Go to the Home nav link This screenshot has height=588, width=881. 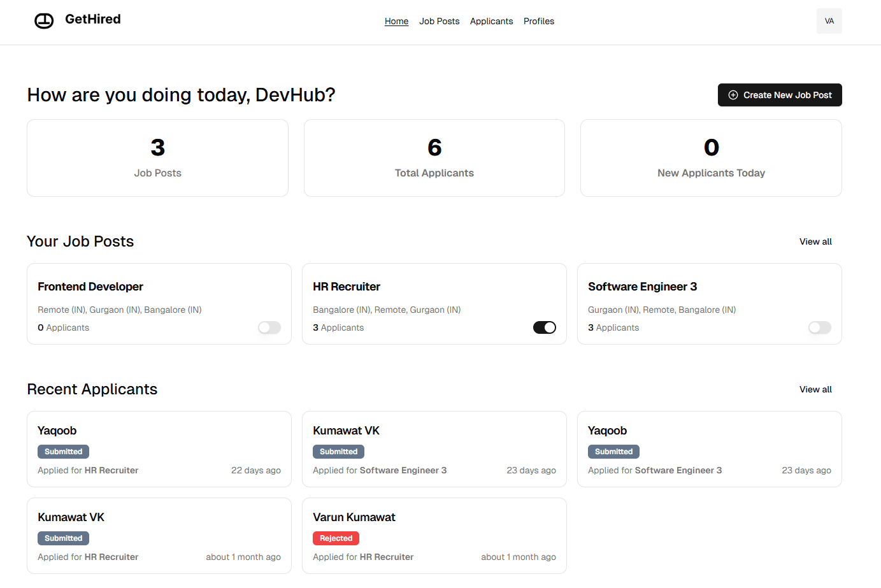click(x=396, y=21)
